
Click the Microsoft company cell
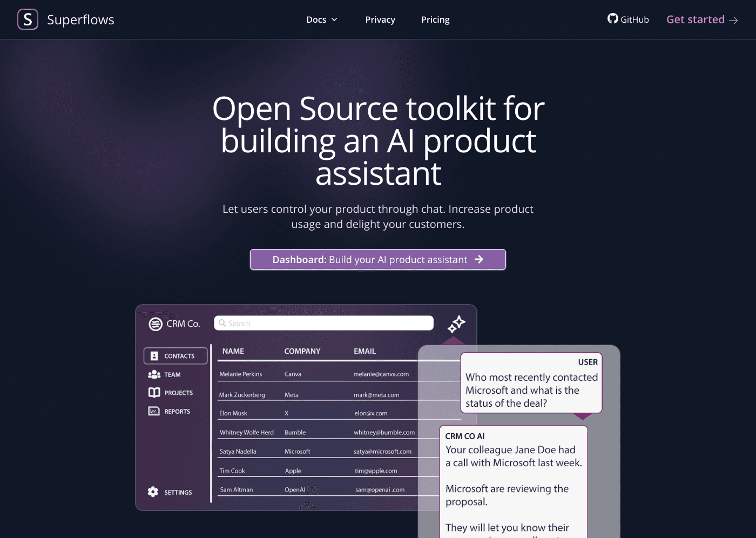point(298,452)
